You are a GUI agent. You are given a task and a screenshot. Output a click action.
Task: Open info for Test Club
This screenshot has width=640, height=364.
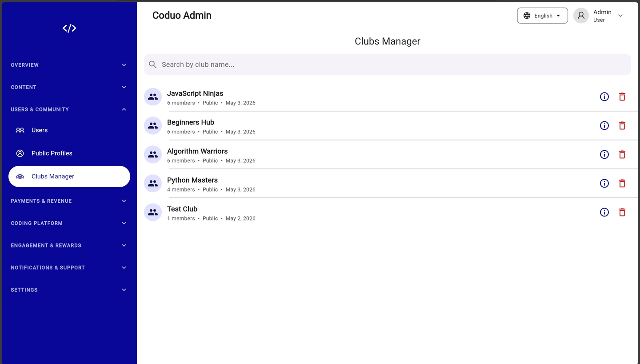coord(604,212)
